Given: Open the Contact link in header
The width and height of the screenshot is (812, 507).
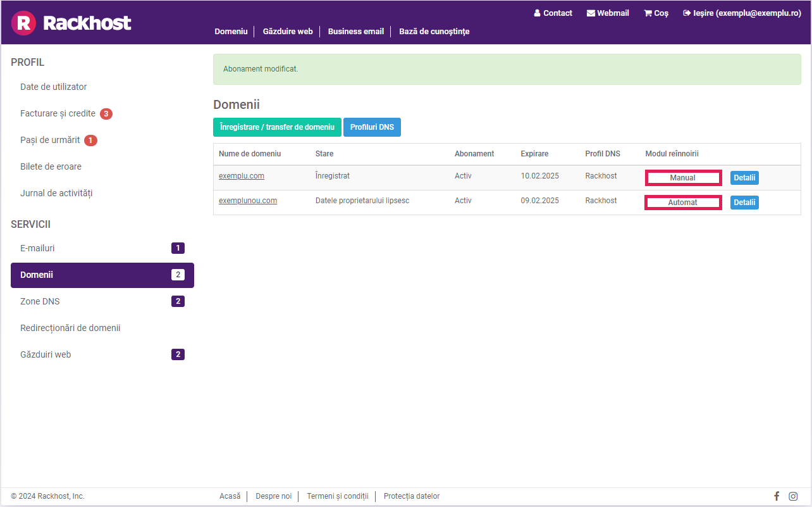Looking at the screenshot, I should pos(553,13).
